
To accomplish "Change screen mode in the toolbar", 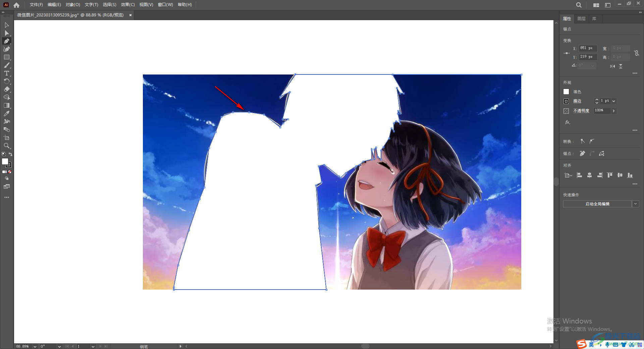I will pyautogui.click(x=7, y=187).
